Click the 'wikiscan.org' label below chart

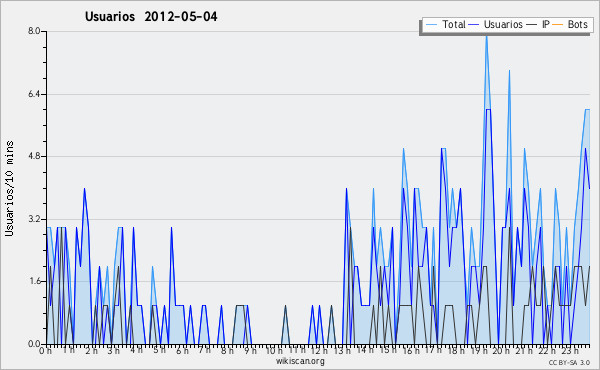click(x=300, y=361)
